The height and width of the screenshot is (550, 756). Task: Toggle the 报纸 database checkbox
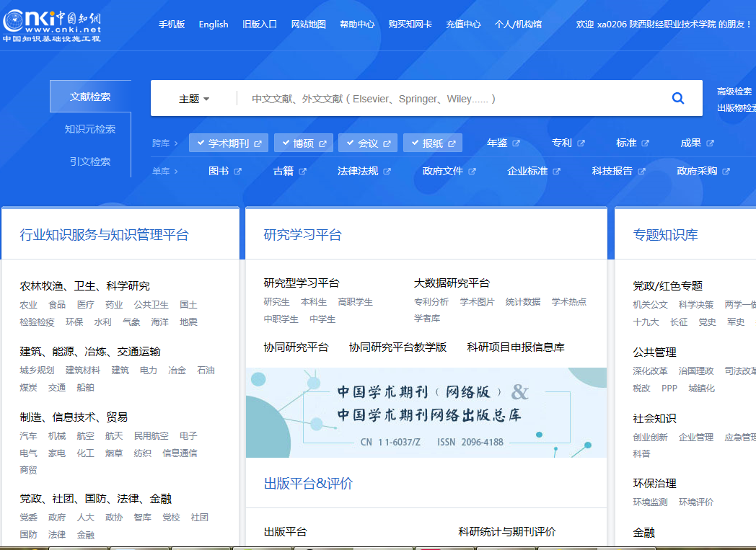414,143
